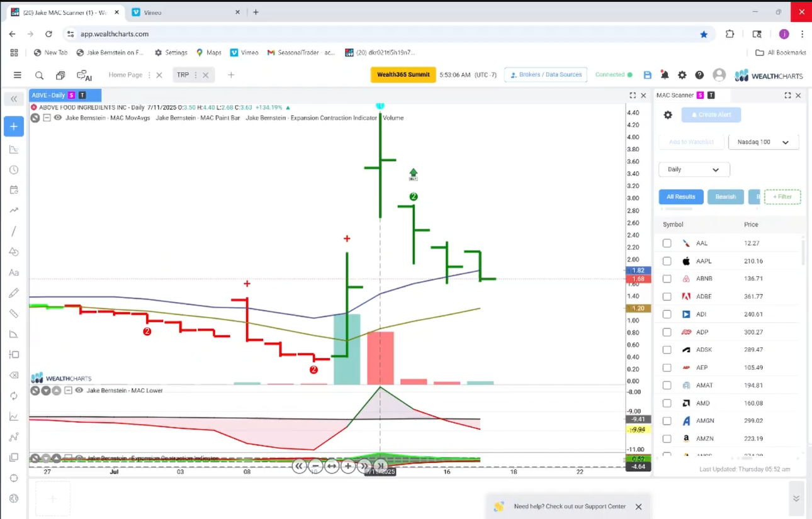812x519 pixels.
Task: Open the help question mark
Action: 699,75
